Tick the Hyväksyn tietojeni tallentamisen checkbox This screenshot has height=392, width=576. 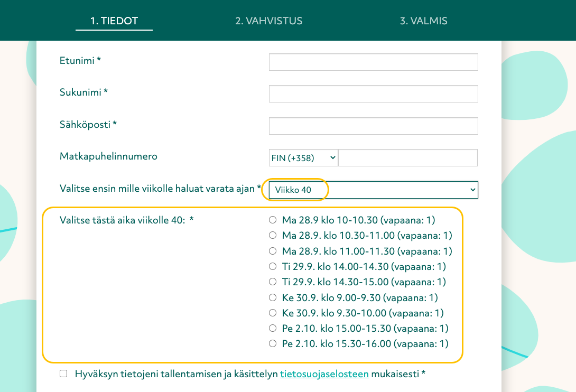click(63, 374)
